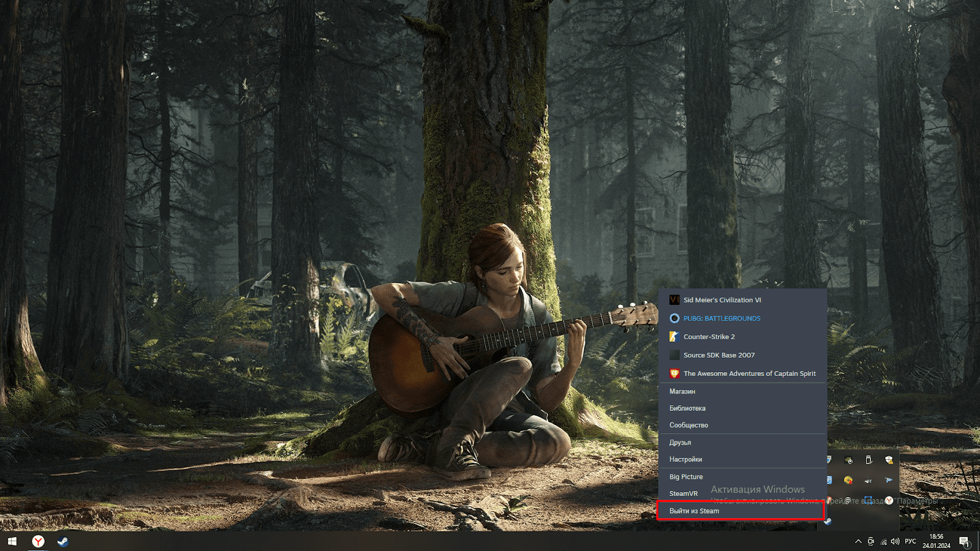
Task: Click the yellow round plus tray icon
Action: [x=848, y=480]
